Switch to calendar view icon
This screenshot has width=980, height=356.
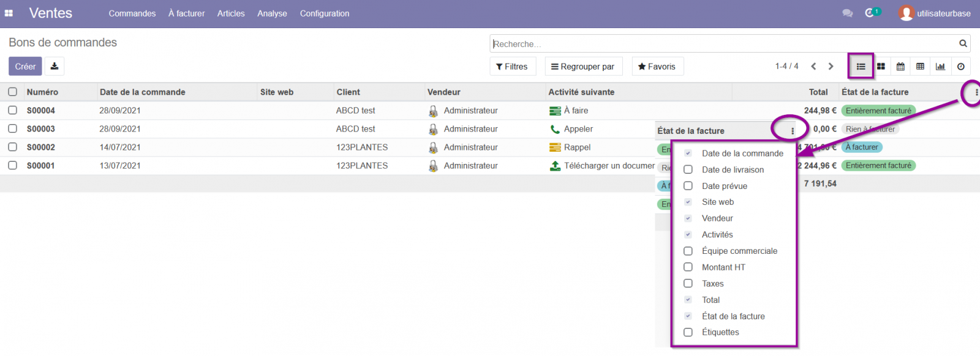pyautogui.click(x=900, y=66)
